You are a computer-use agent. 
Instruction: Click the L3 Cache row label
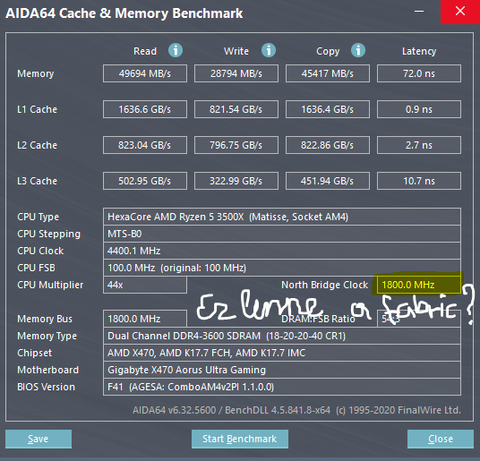(x=37, y=181)
